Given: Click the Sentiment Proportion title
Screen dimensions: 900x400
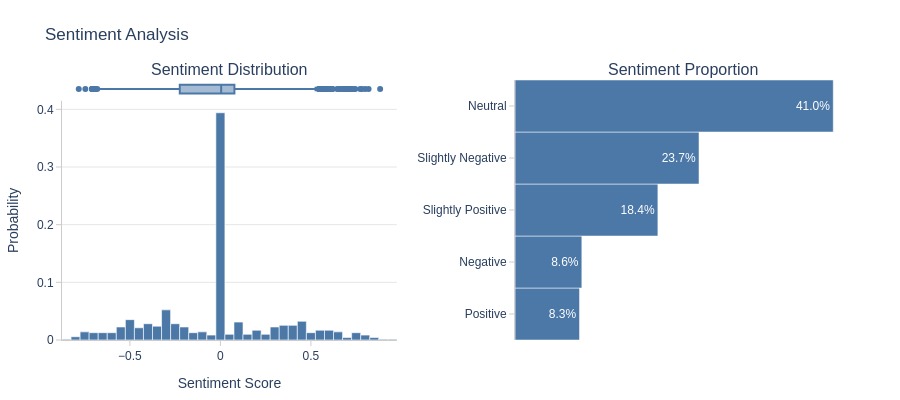Looking at the screenshot, I should click(x=683, y=69).
